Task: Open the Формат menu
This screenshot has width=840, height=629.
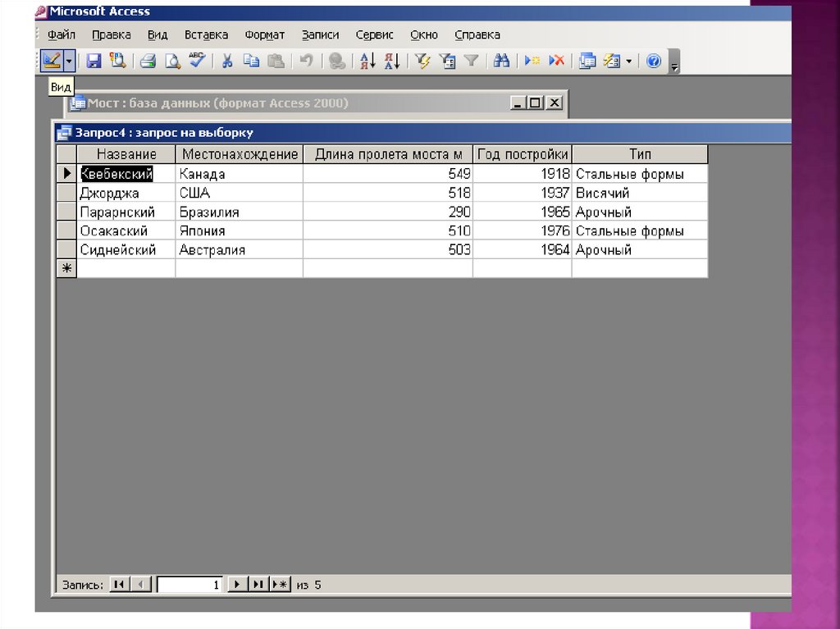Action: point(265,34)
